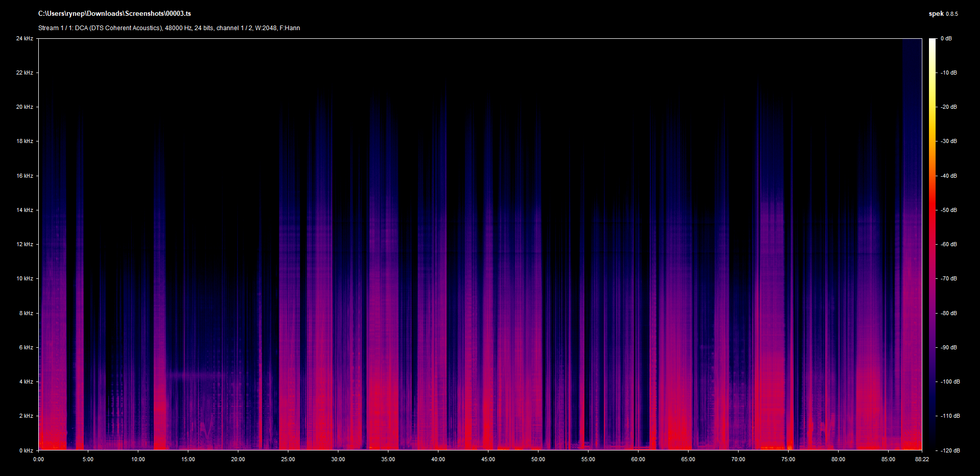Click the 16 kHz frequency axis label
Viewport: 980px width, 476px height.
pos(24,176)
